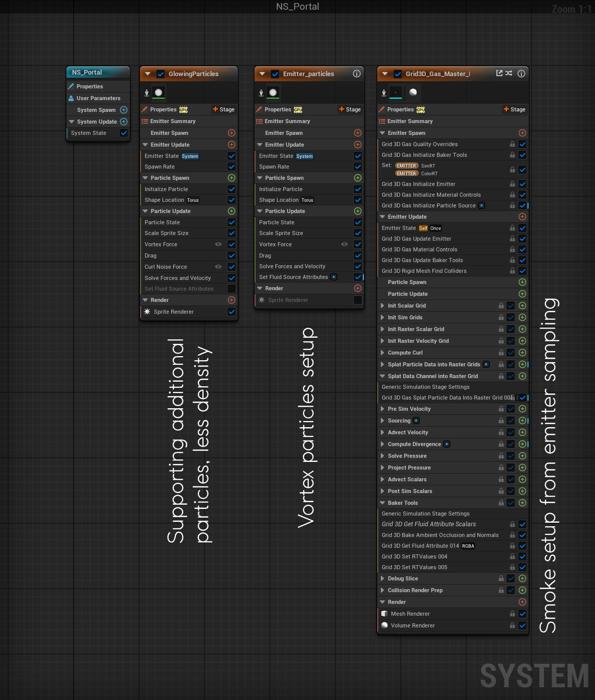This screenshot has width=595, height=700.
Task: Add a renderer to GlowingParticles Render group
Action: coord(232,300)
